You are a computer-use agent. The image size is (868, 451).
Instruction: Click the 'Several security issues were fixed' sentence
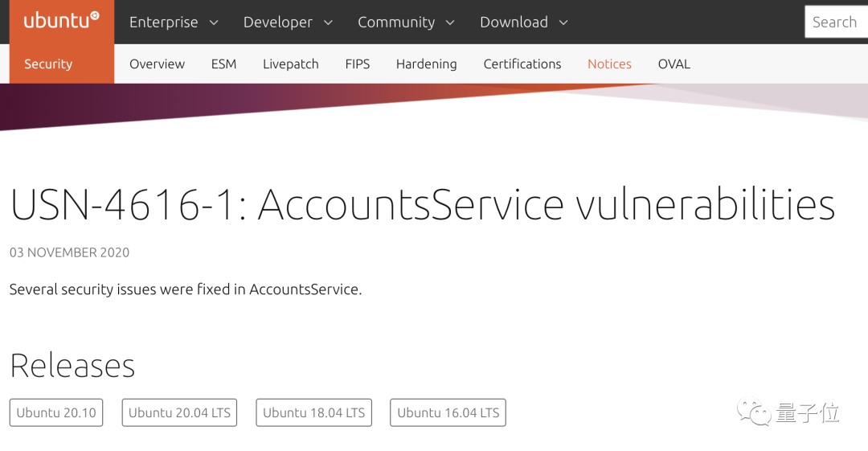pos(186,289)
